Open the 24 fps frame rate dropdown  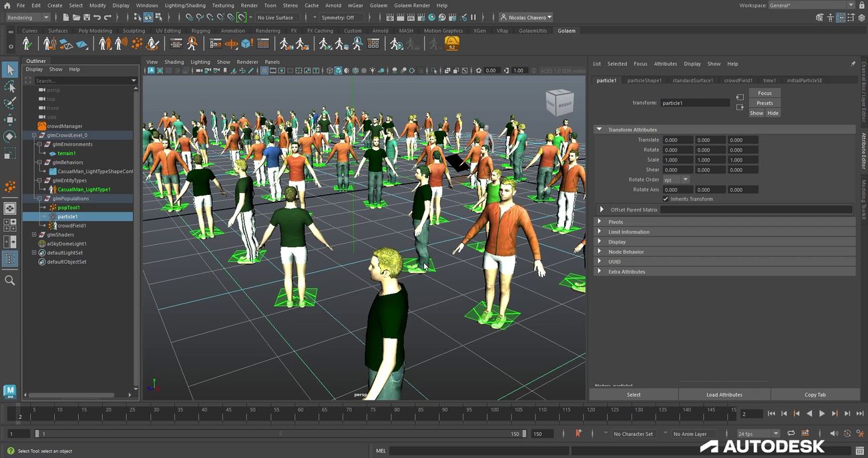(x=757, y=434)
